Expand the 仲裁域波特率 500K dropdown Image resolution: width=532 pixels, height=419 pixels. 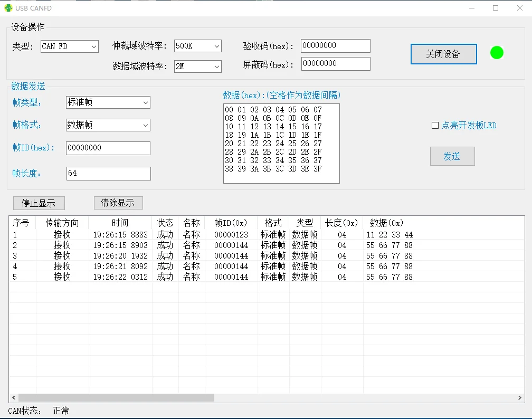coord(197,46)
